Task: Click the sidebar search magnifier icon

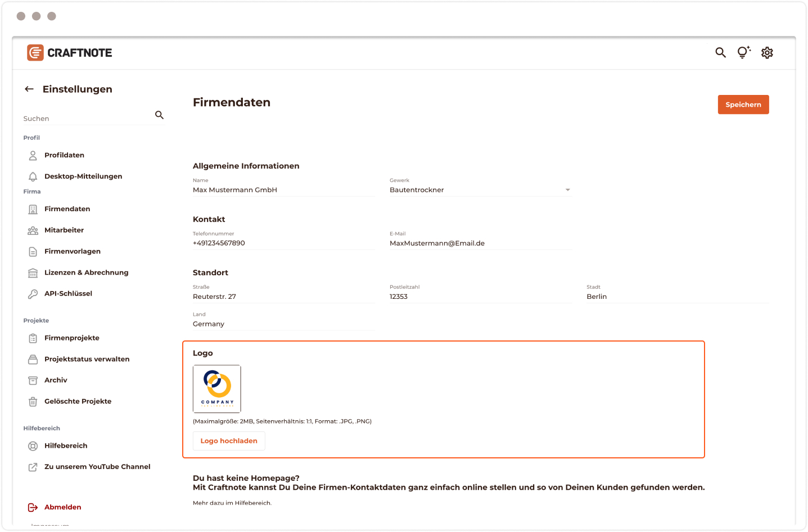Action: (159, 115)
